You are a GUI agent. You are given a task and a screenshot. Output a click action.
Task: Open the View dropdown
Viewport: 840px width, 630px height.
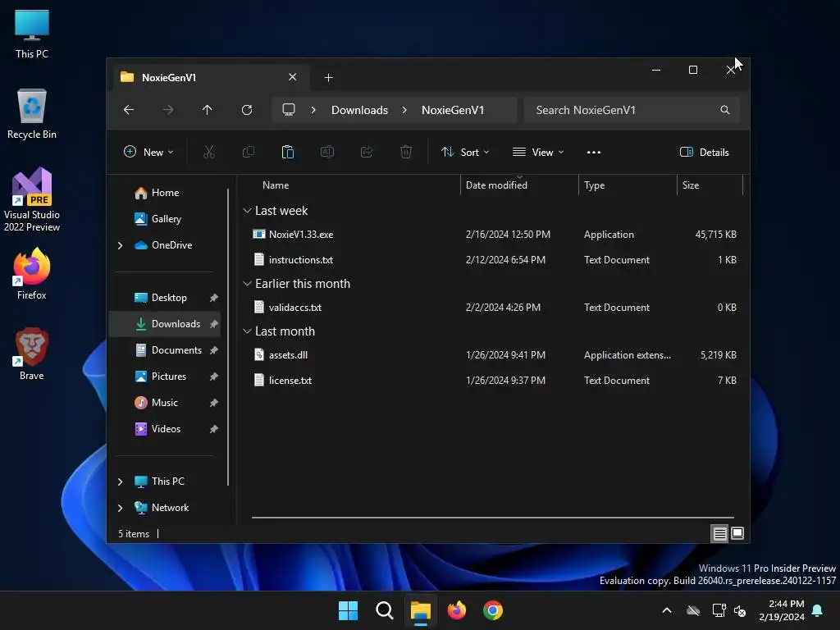tap(538, 152)
